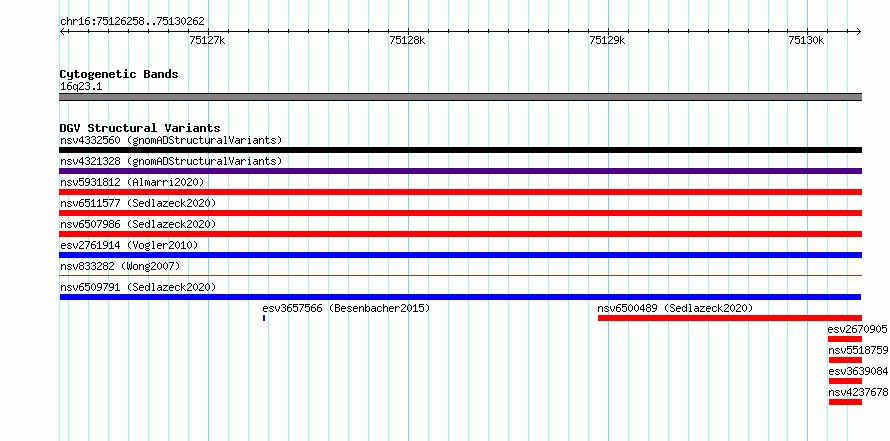Click the right arrowhead of the ruler

859,31
